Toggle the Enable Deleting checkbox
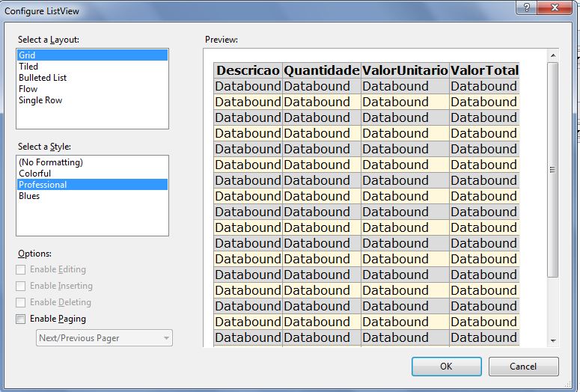The height and width of the screenshot is (392, 580). point(21,303)
